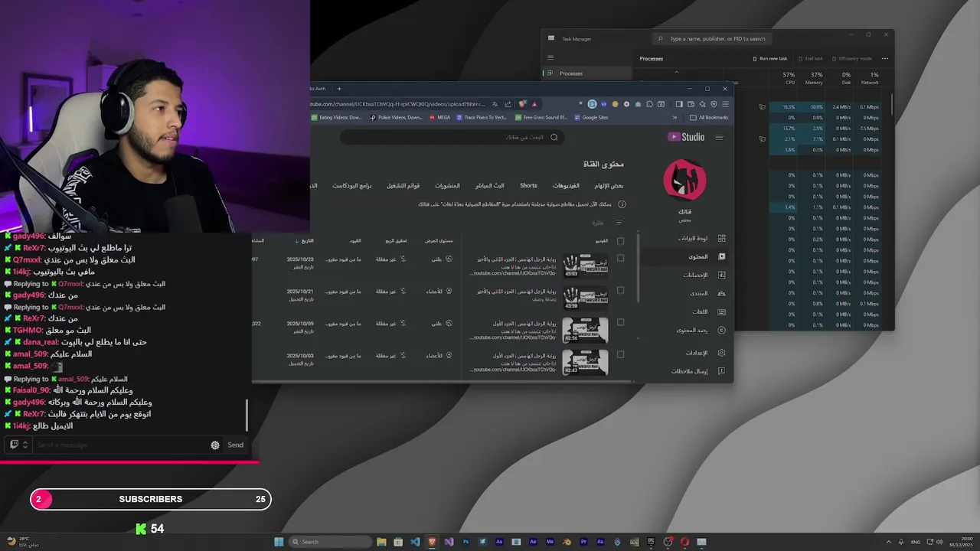Open Photoshop from the taskbar
The height and width of the screenshot is (551, 980).
point(465,542)
